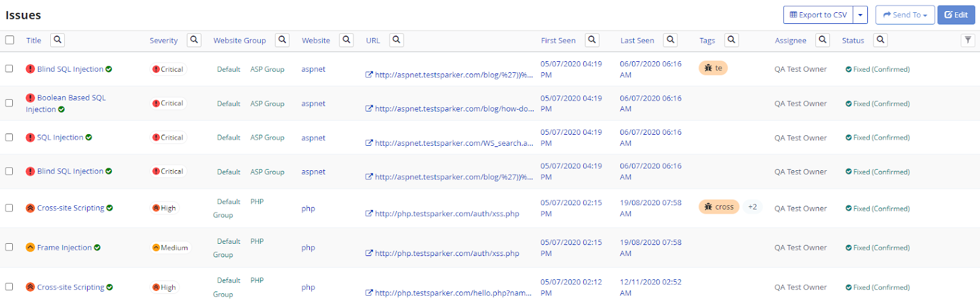
Task: Expand the Export to CSV dropdown arrow
Action: [x=861, y=15]
